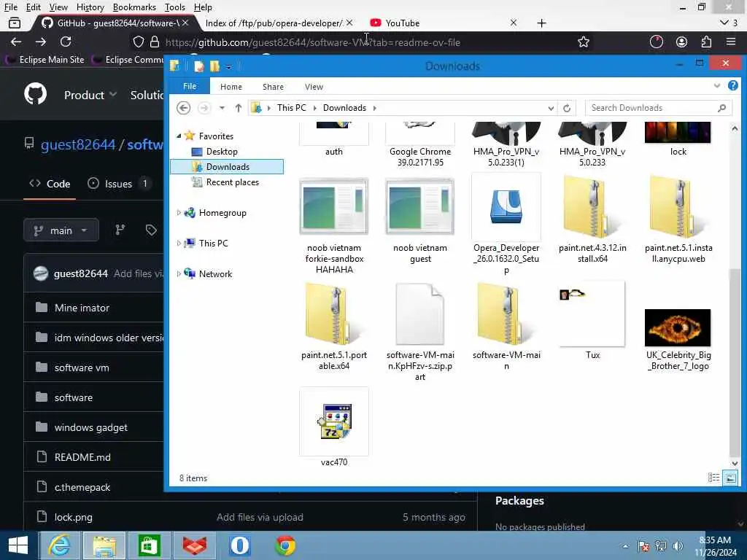The image size is (747, 560).
Task: Open the windows gadget folder on GitHub
Action: click(x=91, y=427)
